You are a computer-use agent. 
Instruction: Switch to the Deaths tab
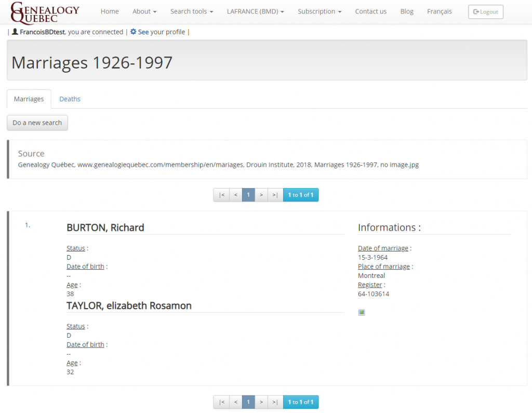(70, 99)
